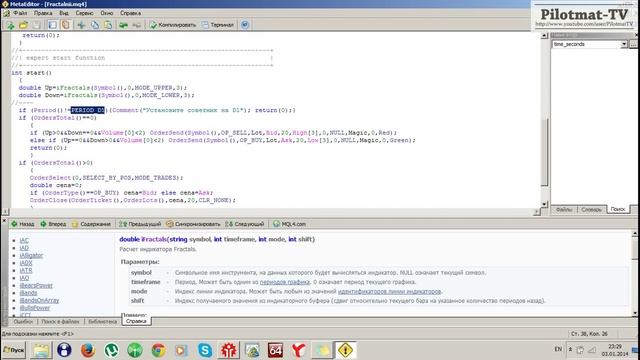Screen dimensions: 640x360
Task: Open the Терминал toolbar button
Action: tap(218, 25)
